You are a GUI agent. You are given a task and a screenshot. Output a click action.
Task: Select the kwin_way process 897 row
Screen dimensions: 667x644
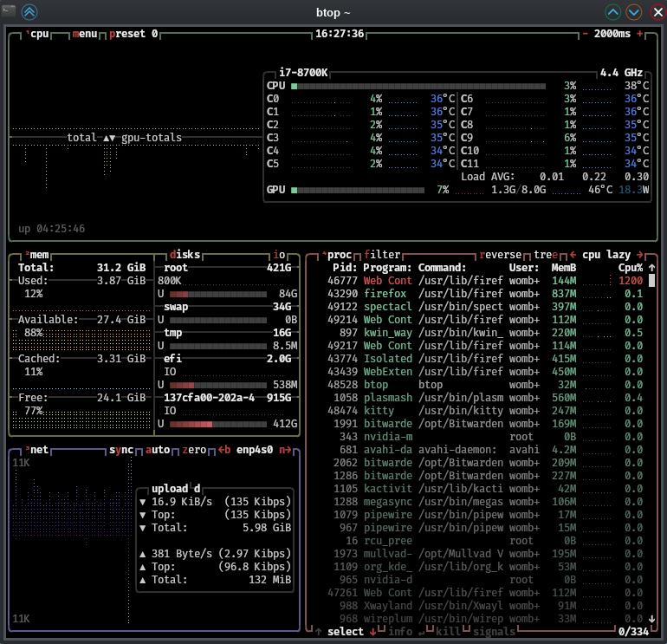pos(485,333)
